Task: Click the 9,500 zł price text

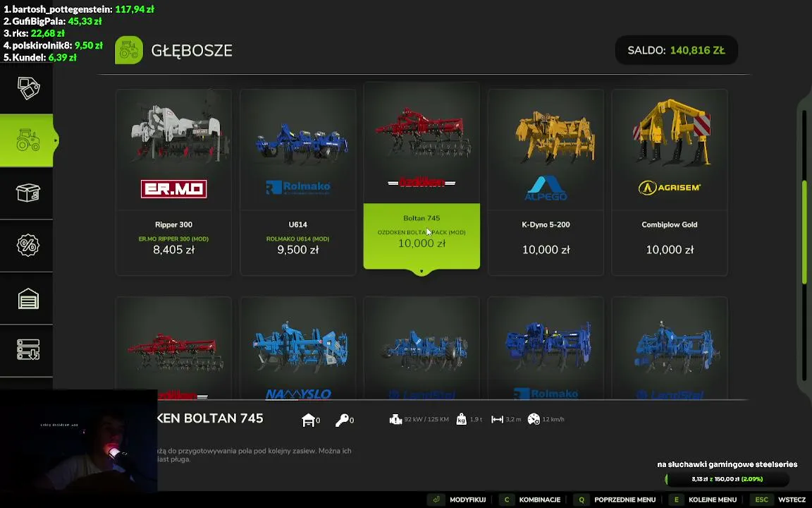Action: point(297,250)
